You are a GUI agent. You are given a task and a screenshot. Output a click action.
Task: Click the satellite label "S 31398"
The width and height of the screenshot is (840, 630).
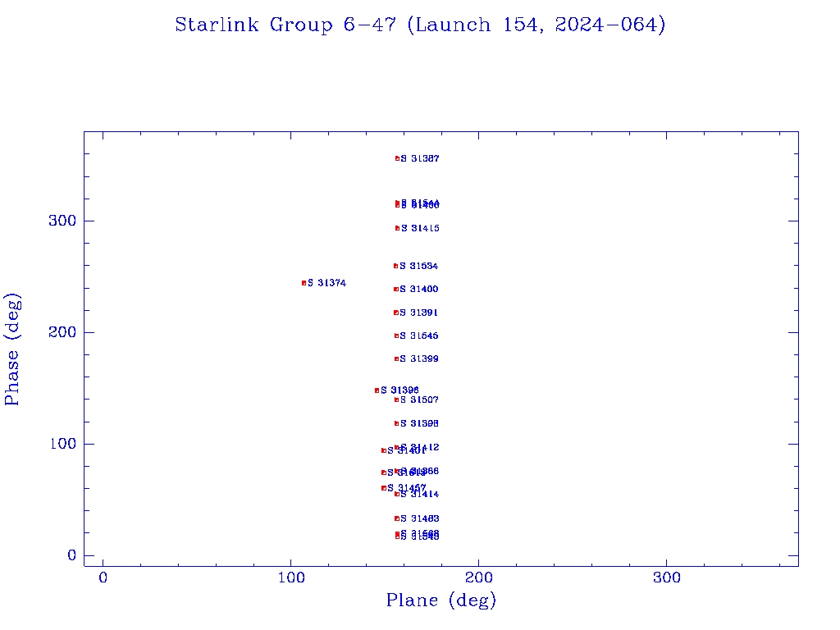point(419,423)
